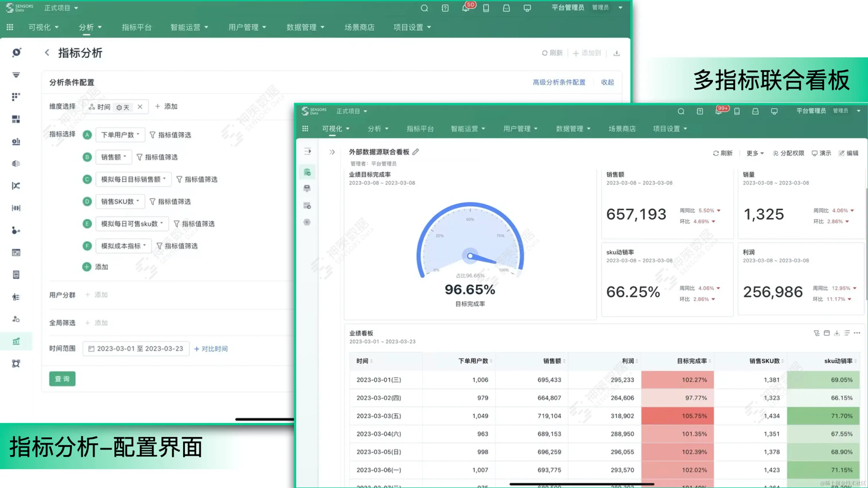Click the download icon beside 添加到

[616, 53]
